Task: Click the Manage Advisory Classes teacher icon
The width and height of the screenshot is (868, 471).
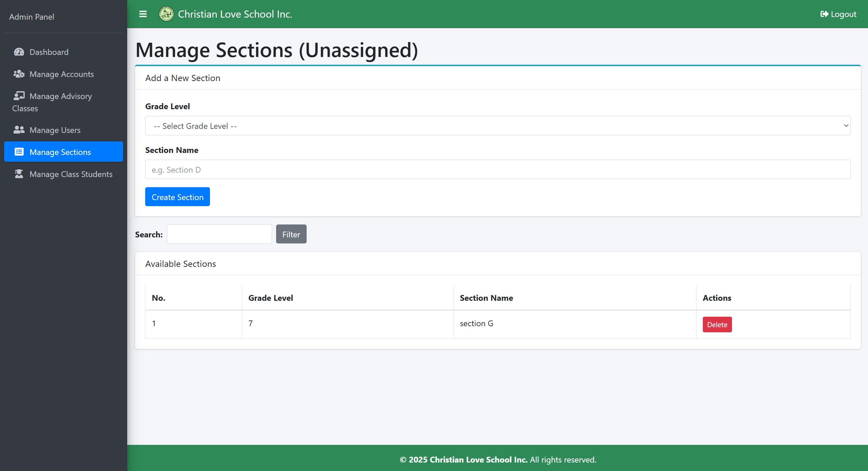Action: (x=19, y=96)
